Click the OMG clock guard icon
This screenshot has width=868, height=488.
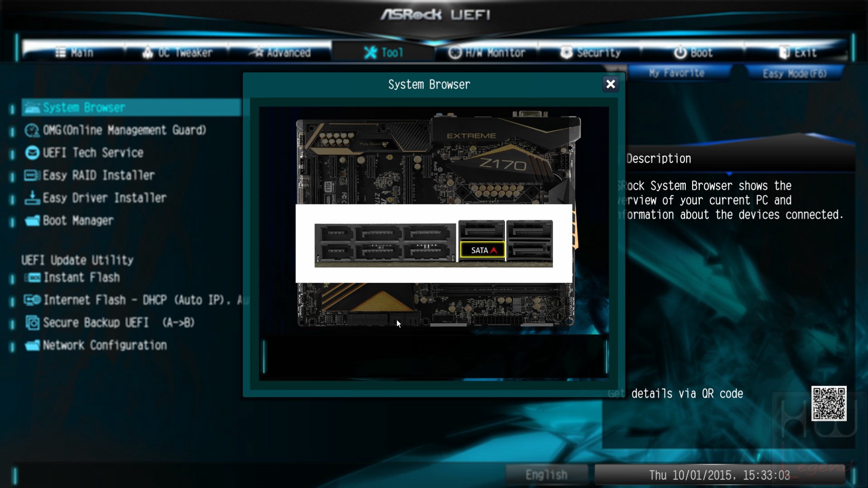click(32, 130)
